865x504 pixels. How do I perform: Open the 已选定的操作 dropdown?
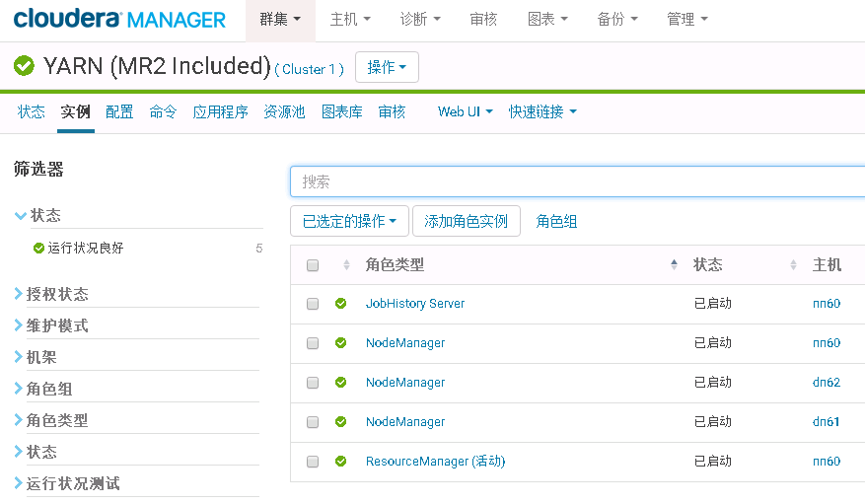coord(349,221)
